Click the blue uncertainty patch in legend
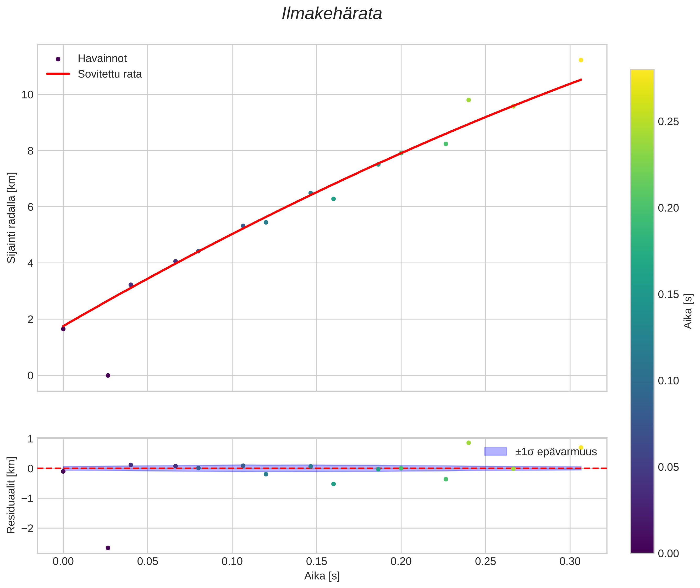Viewport: 700px width, 588px height. pyautogui.click(x=495, y=452)
